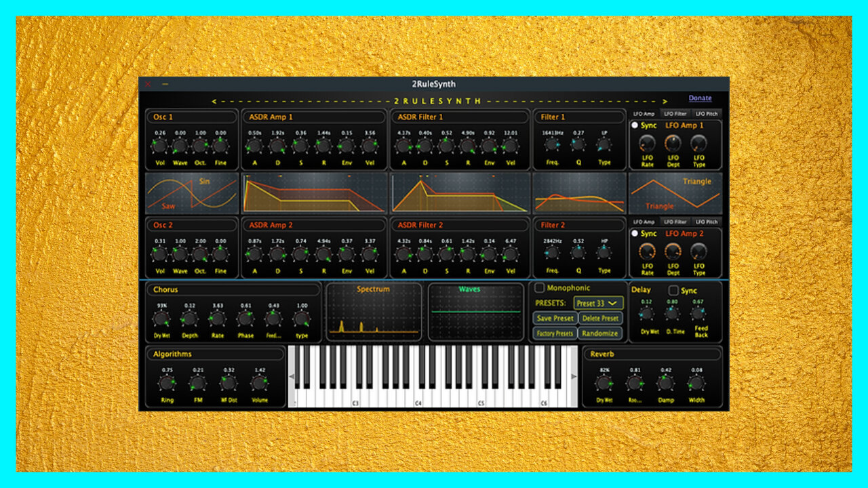The image size is (868, 488).
Task: Click the Osc 2 Wave knob
Action: click(180, 254)
